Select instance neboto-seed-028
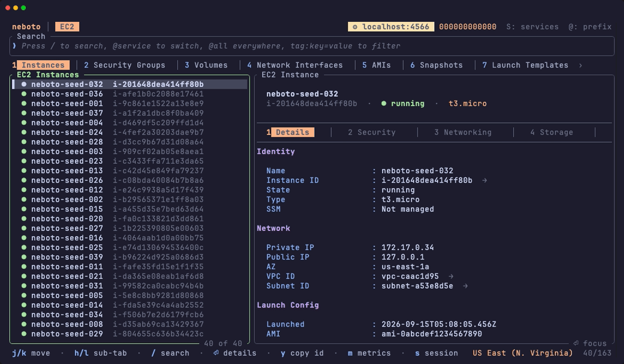The height and width of the screenshot is (364, 624). 129,142
